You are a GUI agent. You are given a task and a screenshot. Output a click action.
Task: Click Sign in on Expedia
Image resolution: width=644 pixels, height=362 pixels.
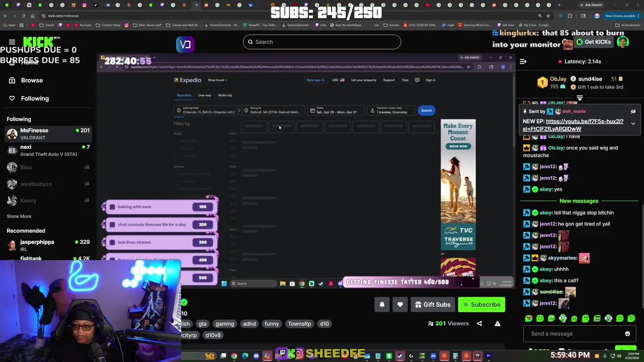pos(431,80)
